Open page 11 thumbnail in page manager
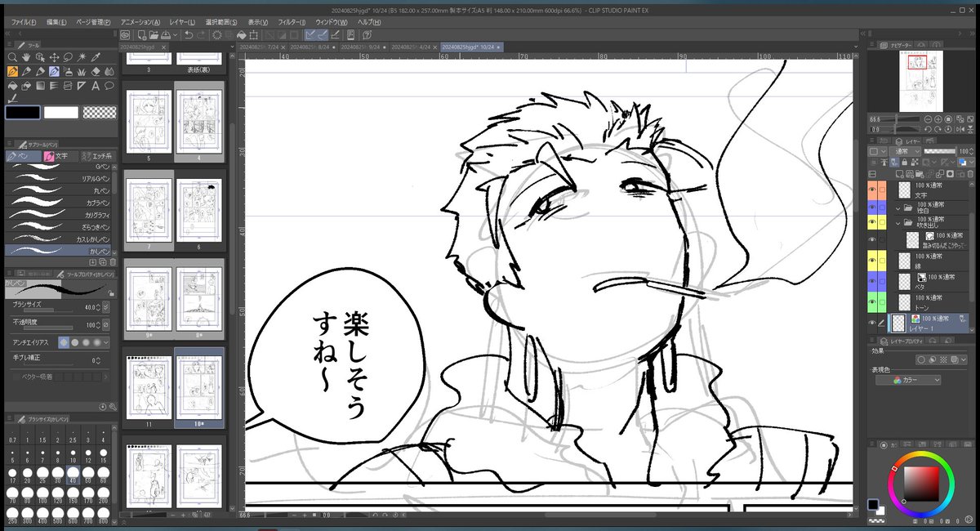Screen dimensions: 980x531 (x=149, y=386)
